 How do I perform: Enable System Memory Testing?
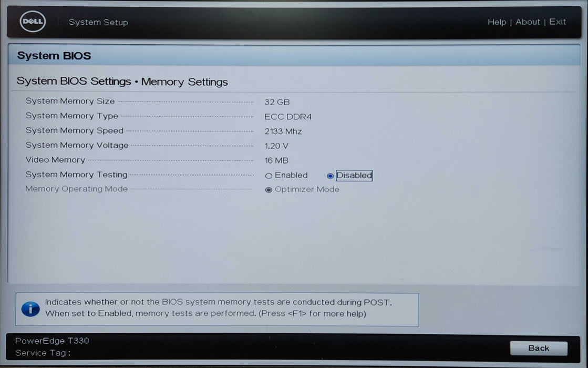tap(269, 176)
